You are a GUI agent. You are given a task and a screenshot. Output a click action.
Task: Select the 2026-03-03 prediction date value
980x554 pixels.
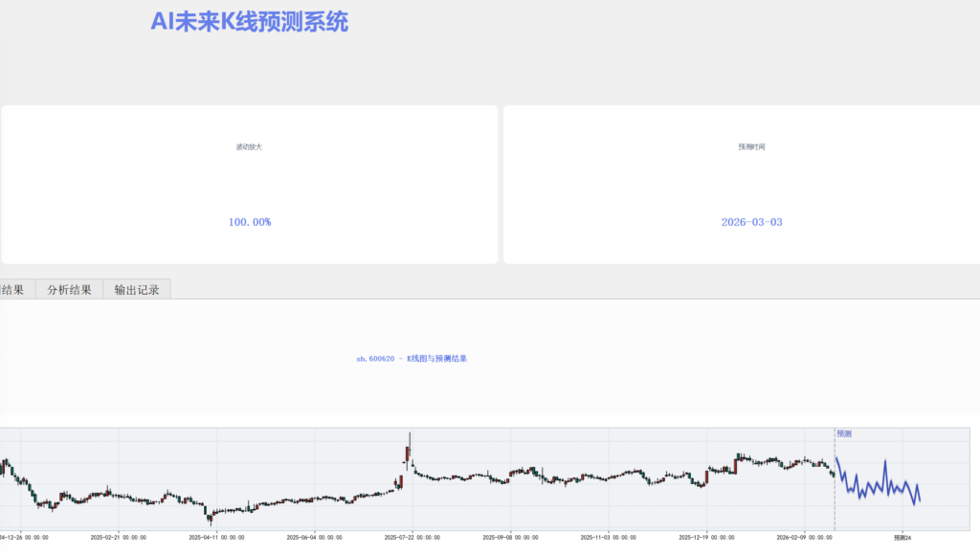(751, 222)
